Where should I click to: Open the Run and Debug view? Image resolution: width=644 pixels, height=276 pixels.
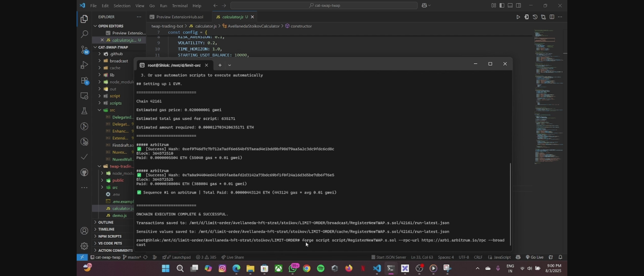click(x=84, y=65)
